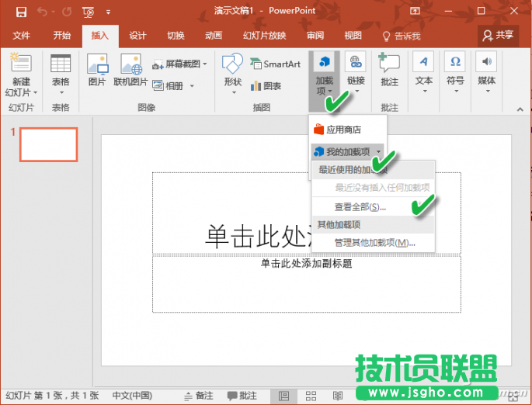Switch to the 审阅 tab
The image size is (532, 405).
(315, 36)
